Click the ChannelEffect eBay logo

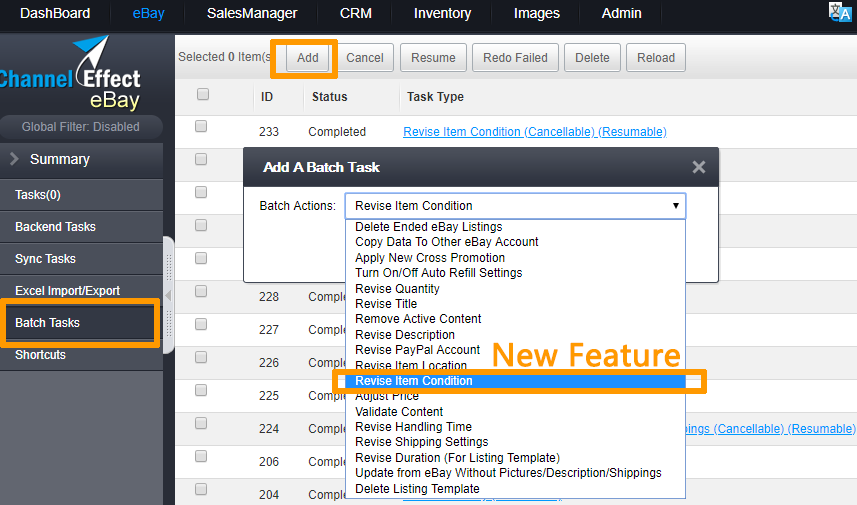pos(70,73)
